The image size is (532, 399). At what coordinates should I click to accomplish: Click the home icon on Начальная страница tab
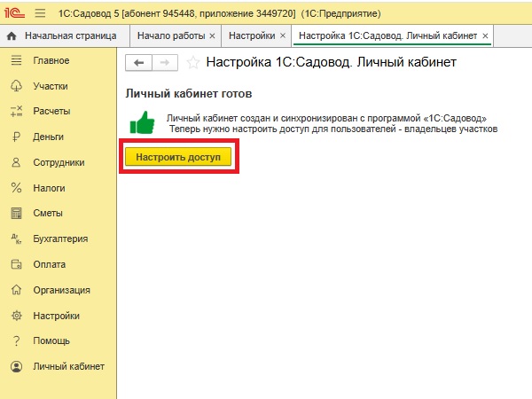pos(12,36)
